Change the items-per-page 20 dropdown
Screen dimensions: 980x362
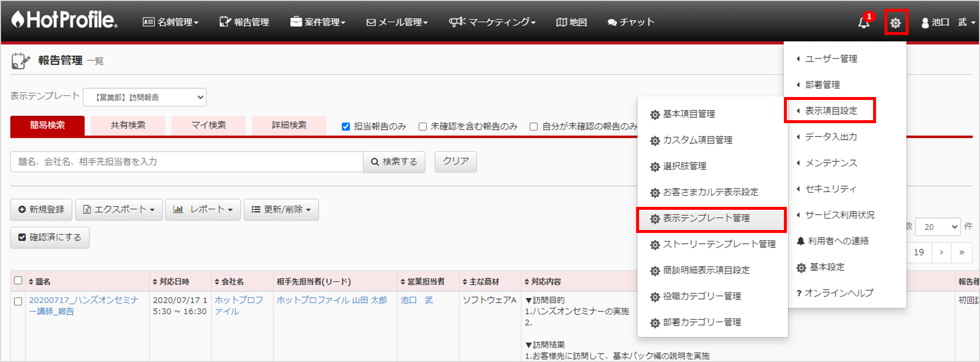point(937,227)
